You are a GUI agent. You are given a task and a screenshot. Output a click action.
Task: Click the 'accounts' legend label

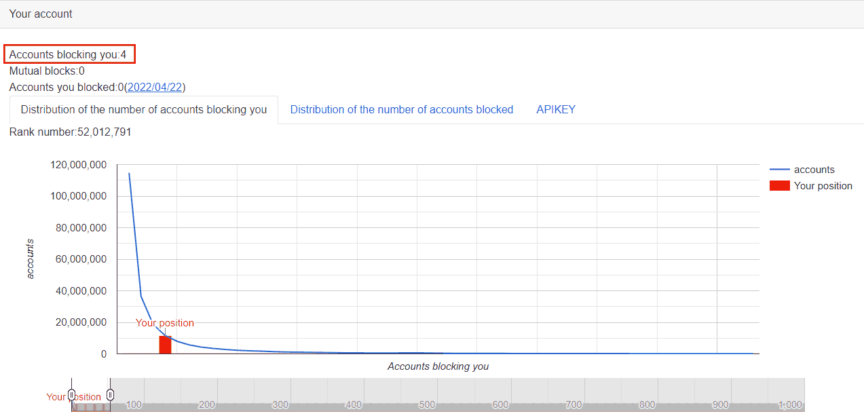(814, 170)
